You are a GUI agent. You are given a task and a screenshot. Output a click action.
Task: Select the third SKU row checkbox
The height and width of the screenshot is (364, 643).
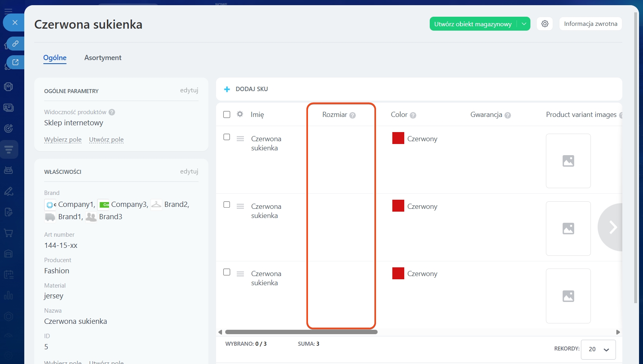[227, 272]
